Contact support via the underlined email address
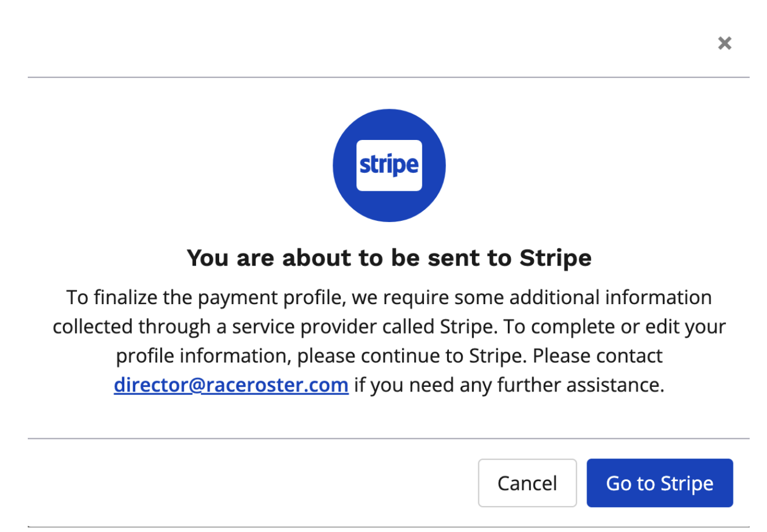 click(x=231, y=385)
